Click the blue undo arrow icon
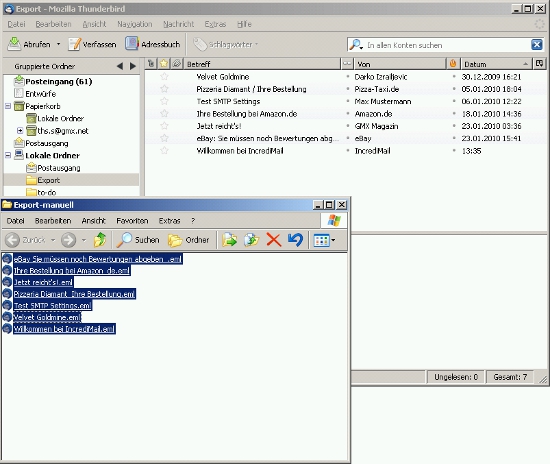Viewport: 550px width, 464px height. click(x=295, y=240)
